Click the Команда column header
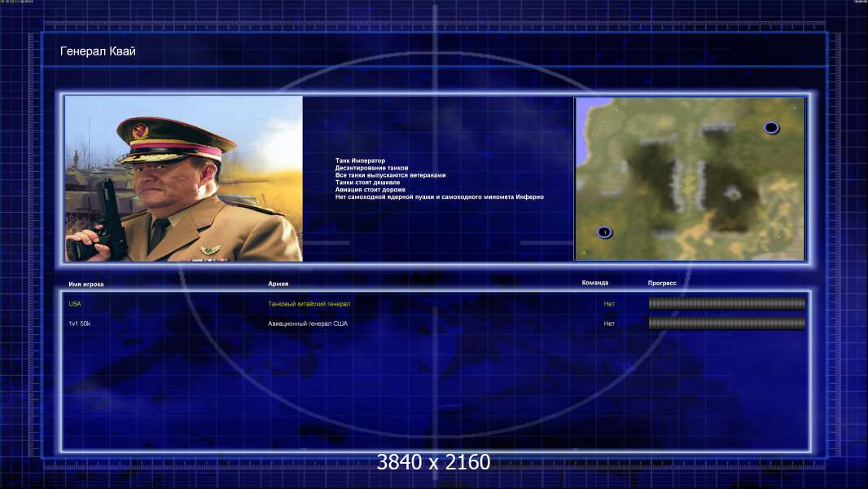868x489 pixels. [x=594, y=283]
